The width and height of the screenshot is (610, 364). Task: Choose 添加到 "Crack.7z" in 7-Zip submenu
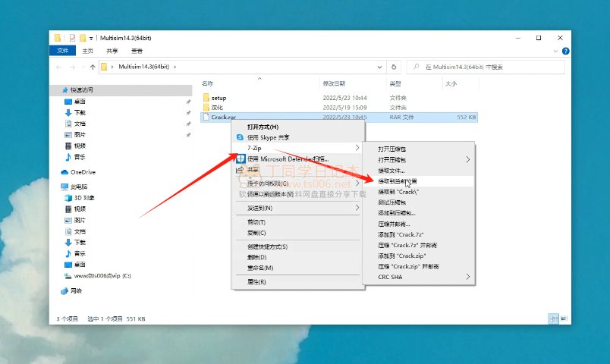[418, 234]
